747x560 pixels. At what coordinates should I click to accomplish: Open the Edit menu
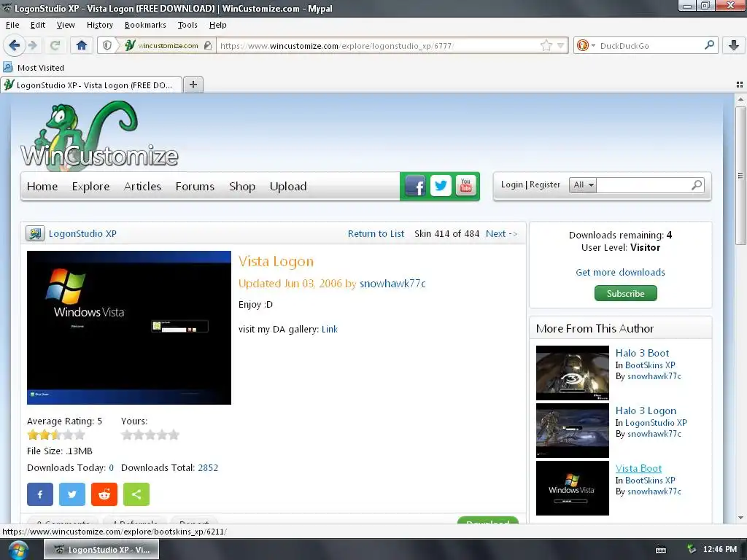tap(38, 25)
